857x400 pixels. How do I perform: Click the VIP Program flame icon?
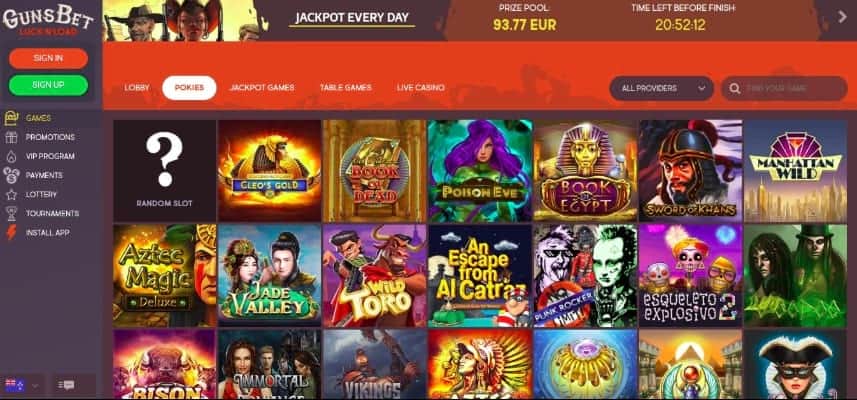point(11,156)
